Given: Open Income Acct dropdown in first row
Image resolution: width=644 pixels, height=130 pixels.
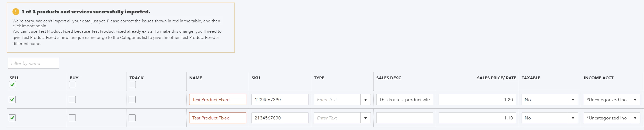Looking at the screenshot, I should pos(635,100).
